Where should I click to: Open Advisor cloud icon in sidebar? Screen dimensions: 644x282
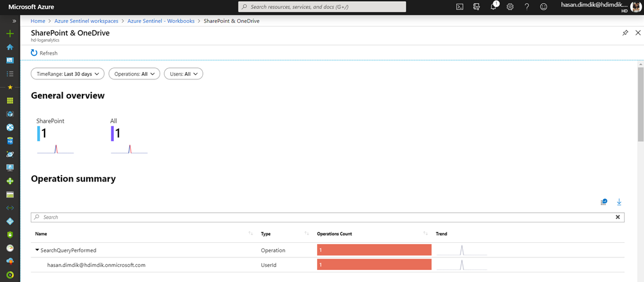10,262
